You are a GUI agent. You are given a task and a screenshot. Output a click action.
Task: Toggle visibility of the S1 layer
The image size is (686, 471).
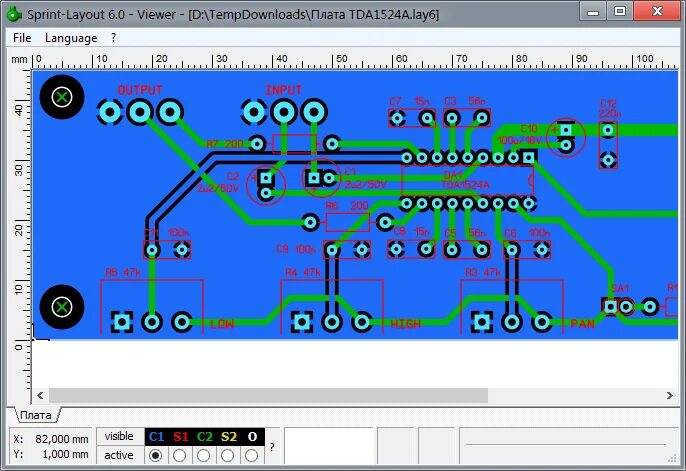tap(181, 436)
